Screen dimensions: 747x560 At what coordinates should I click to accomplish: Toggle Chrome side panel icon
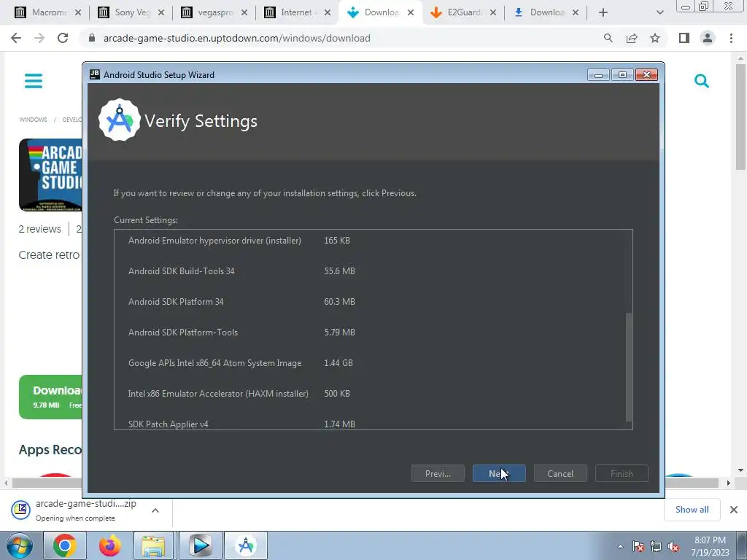tap(684, 38)
